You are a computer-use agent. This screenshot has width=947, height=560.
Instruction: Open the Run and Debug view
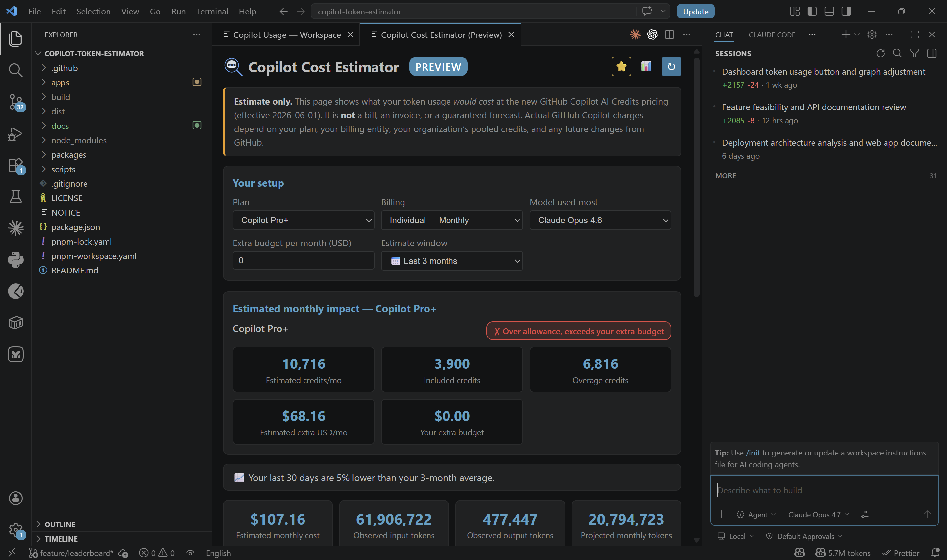(15, 134)
